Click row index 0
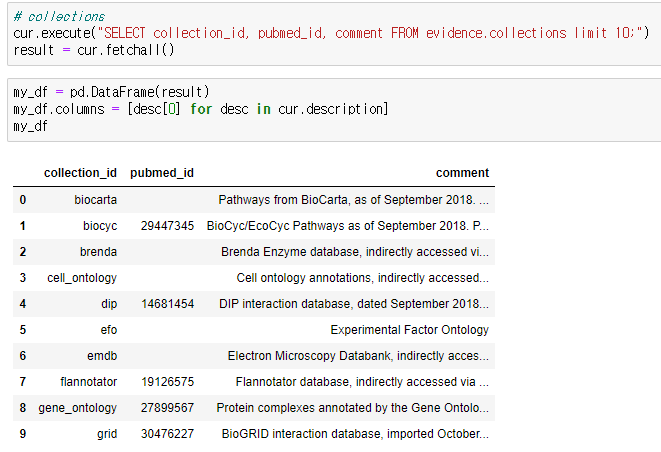661x452 pixels. [23, 199]
